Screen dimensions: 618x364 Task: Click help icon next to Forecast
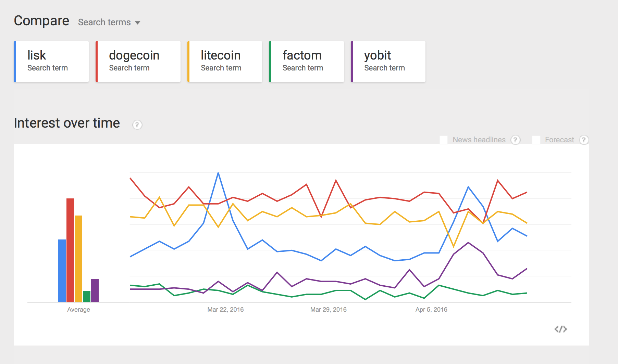[584, 140]
